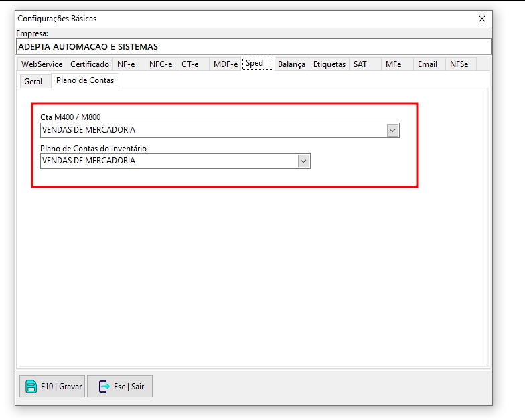525x420 pixels.
Task: Click the Empresa name field
Action: 253,47
